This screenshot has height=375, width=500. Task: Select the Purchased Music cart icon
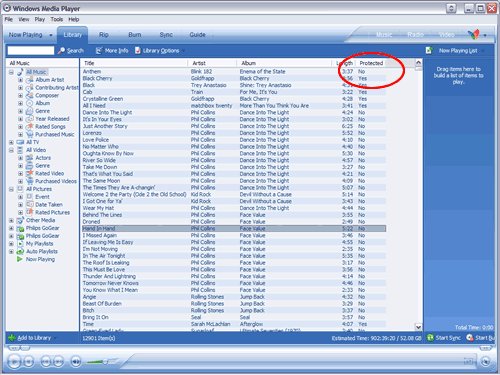pos(30,134)
